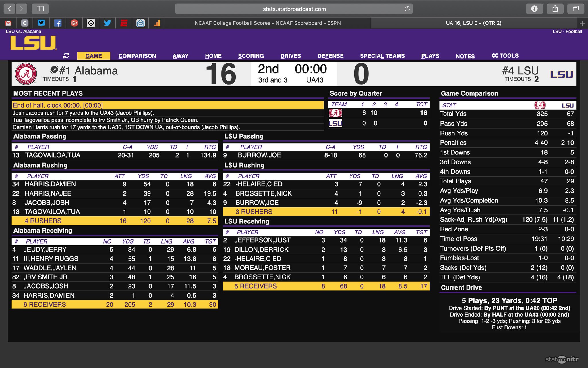This screenshot has height=368, width=588.
Task: Switch to the COMPARISON tab
Action: pyautogui.click(x=137, y=56)
